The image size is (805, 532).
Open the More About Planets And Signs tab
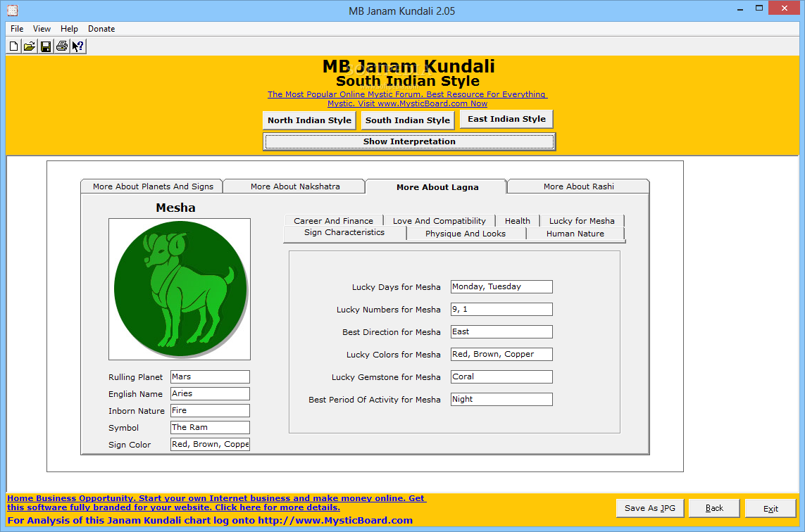(x=152, y=186)
